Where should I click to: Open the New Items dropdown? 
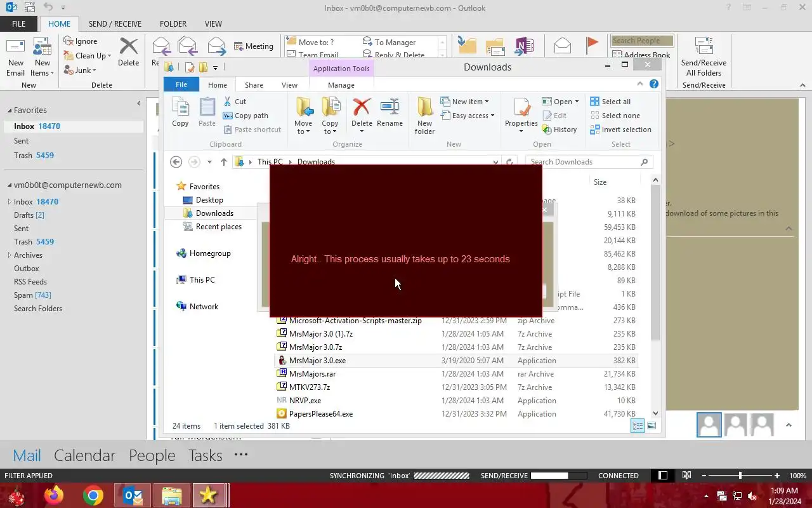[42, 57]
